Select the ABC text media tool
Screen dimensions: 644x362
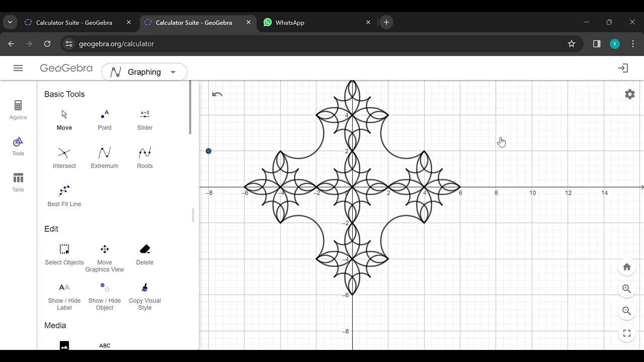(105, 345)
